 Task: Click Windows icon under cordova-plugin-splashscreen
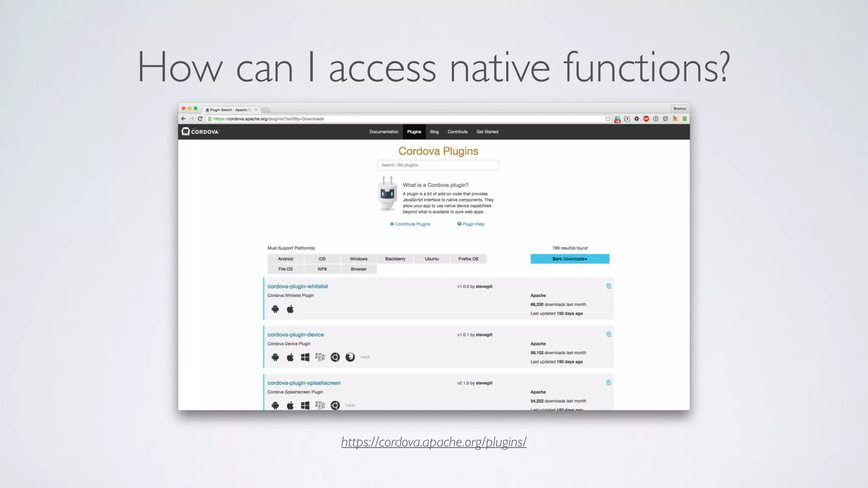[x=305, y=406]
